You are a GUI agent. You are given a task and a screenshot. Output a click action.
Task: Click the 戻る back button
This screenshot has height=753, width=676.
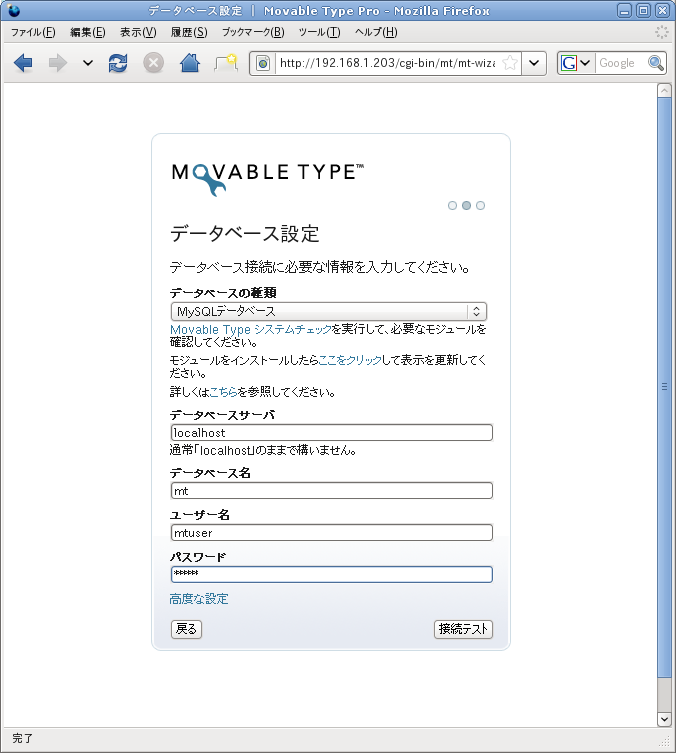186,629
